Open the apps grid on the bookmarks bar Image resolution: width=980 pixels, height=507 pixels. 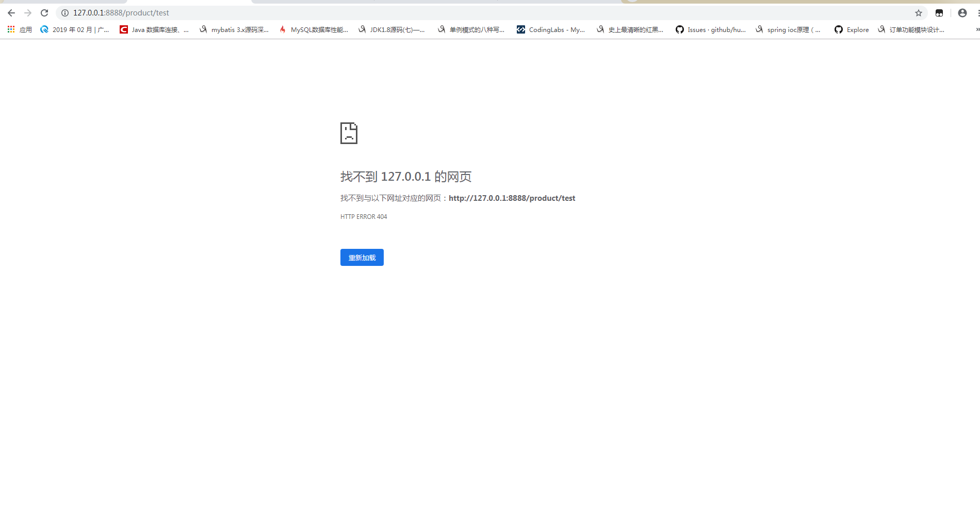point(10,29)
